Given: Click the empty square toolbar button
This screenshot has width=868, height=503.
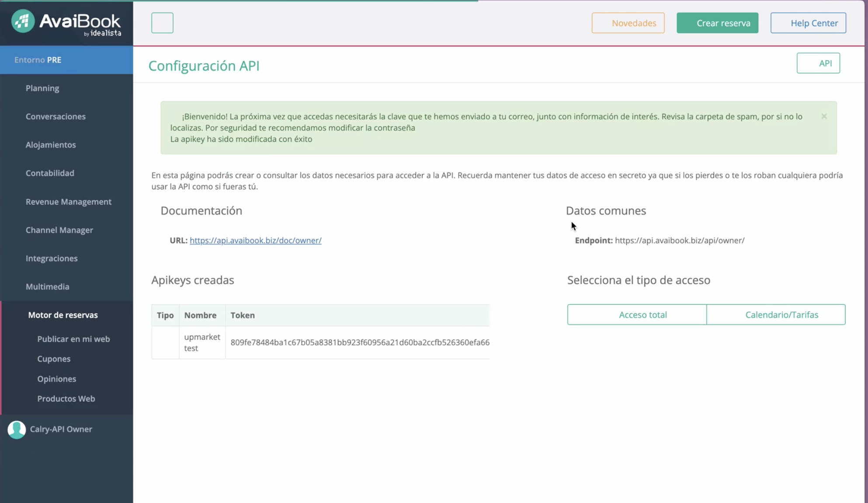Looking at the screenshot, I should [162, 23].
